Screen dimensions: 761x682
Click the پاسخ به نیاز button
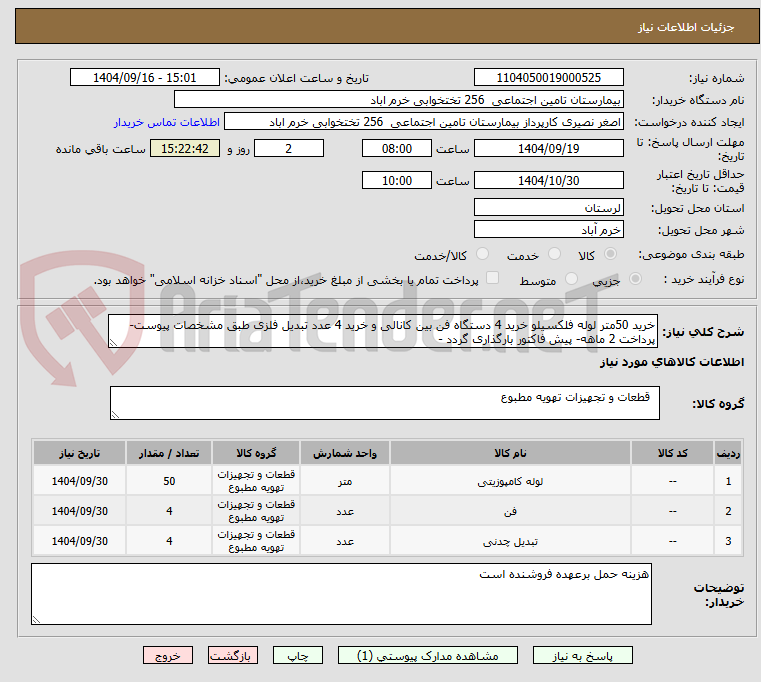coord(583,656)
